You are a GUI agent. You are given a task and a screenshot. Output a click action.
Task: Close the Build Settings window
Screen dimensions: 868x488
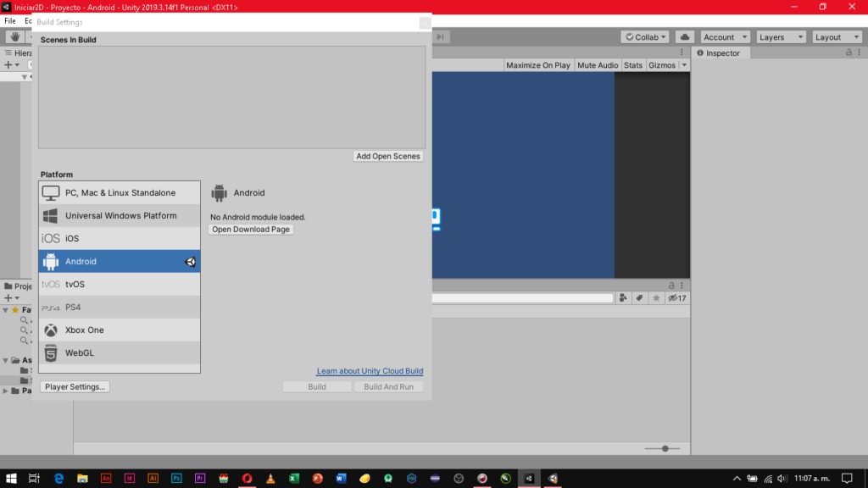[x=426, y=23]
